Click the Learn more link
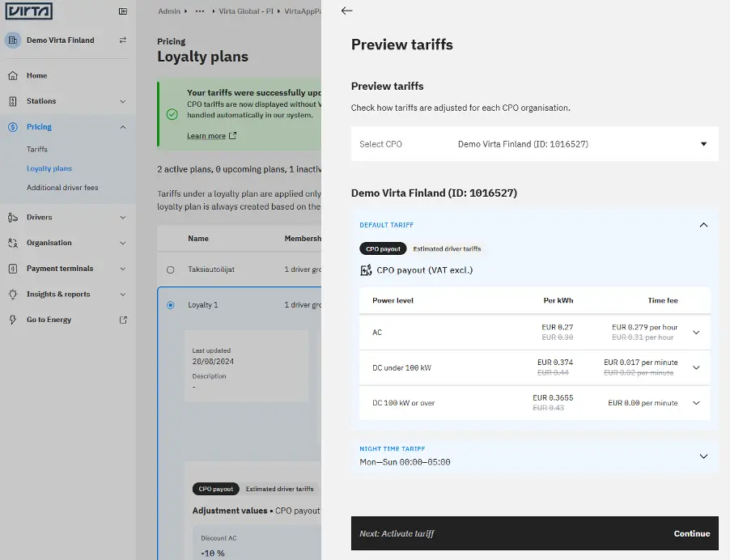The width and height of the screenshot is (730, 560). point(206,136)
